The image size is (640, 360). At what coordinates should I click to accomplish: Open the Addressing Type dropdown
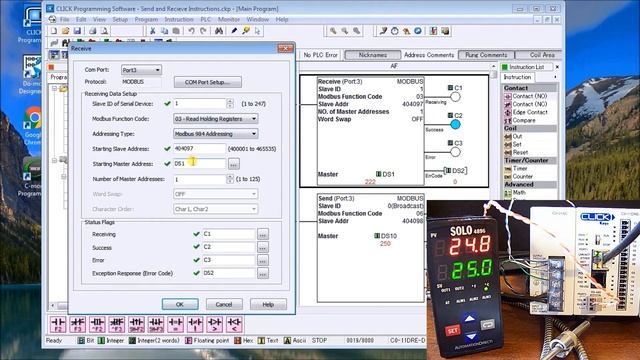[x=216, y=134]
